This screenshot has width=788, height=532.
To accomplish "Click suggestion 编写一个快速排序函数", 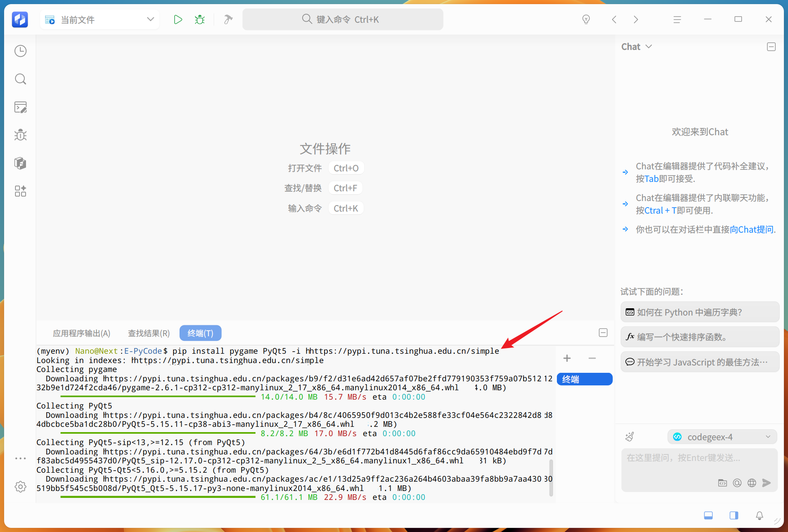I will (700, 337).
